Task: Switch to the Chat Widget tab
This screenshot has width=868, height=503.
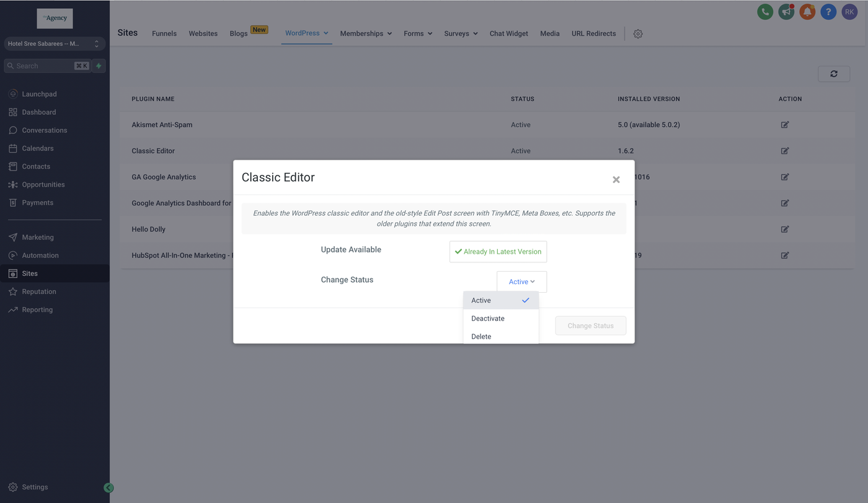Action: click(x=509, y=33)
